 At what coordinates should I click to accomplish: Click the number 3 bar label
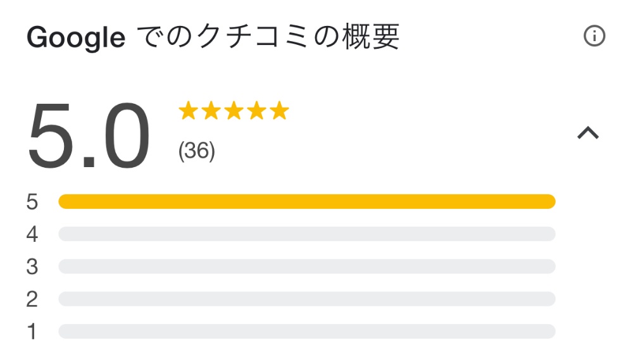pyautogui.click(x=32, y=267)
